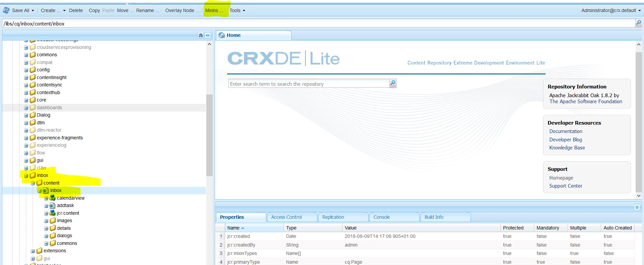Click the Copy toolbar button
Image resolution: width=644 pixels, height=265 pixels.
(x=94, y=10)
